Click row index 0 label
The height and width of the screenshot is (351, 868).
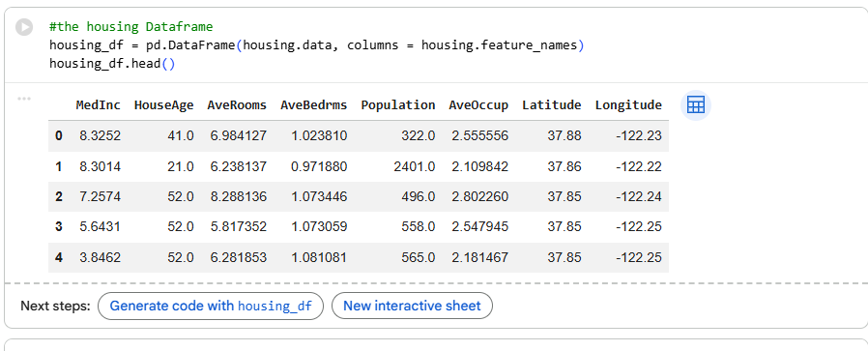click(59, 135)
